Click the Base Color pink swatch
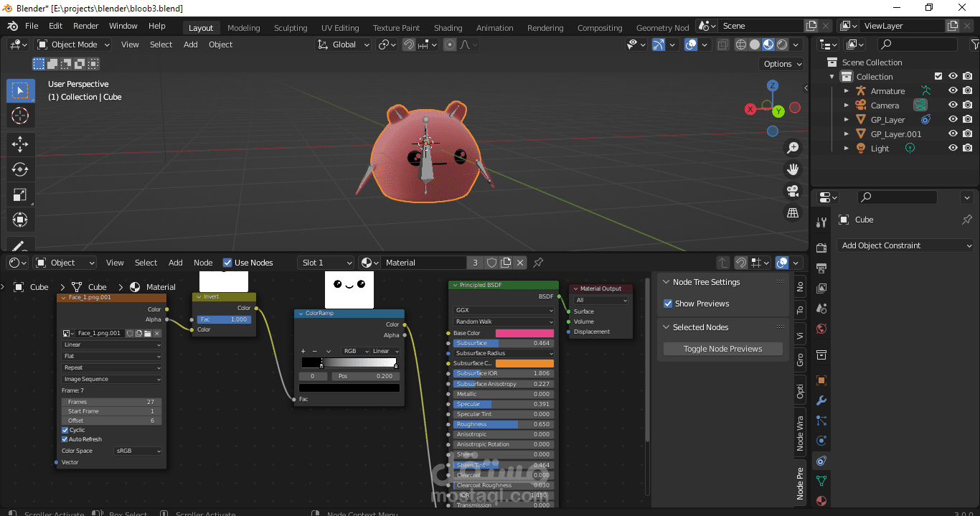This screenshot has width=980, height=516. point(525,333)
